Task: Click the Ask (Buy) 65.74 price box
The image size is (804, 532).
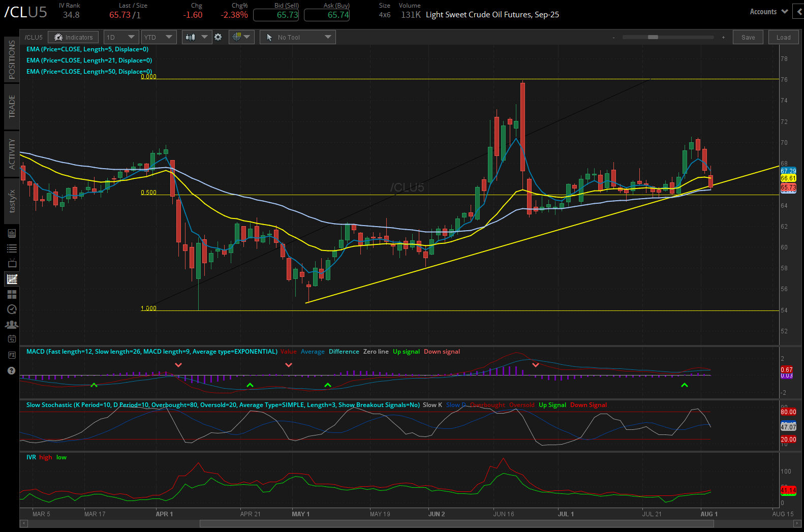Action: click(327, 15)
